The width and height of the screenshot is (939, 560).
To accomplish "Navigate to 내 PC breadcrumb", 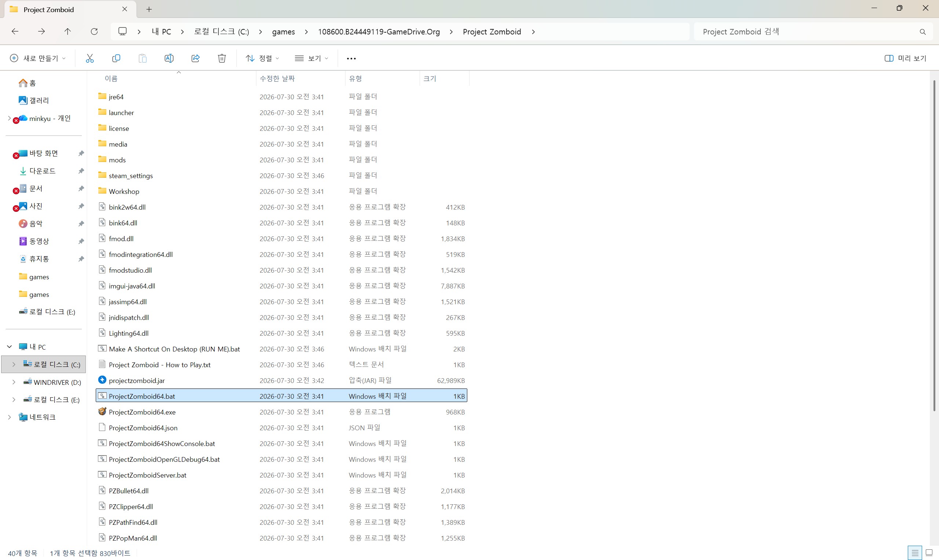I will pos(161,32).
